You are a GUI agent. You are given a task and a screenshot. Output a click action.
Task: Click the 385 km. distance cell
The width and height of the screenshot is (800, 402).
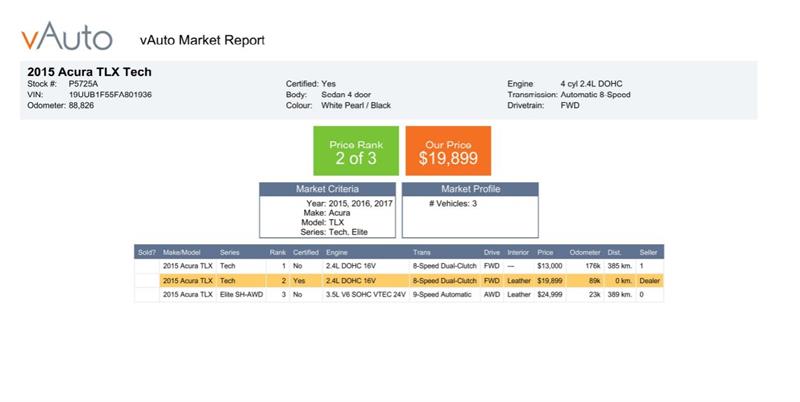point(619,266)
